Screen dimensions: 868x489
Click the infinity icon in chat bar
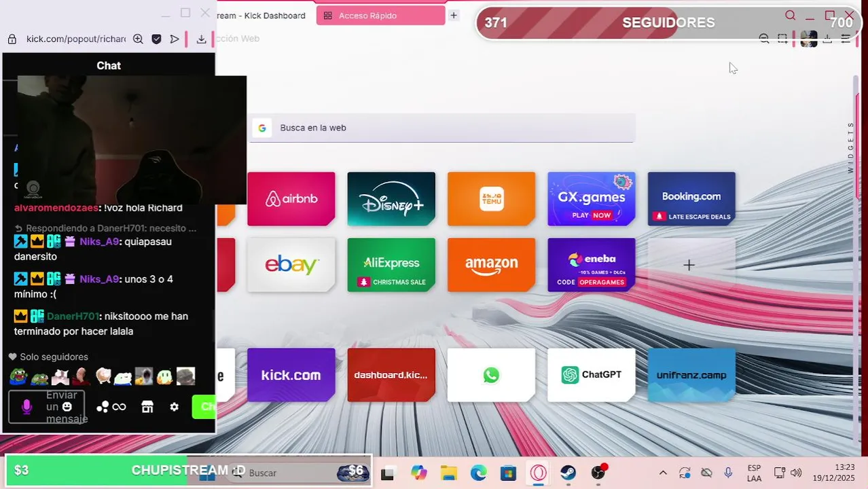click(x=120, y=407)
